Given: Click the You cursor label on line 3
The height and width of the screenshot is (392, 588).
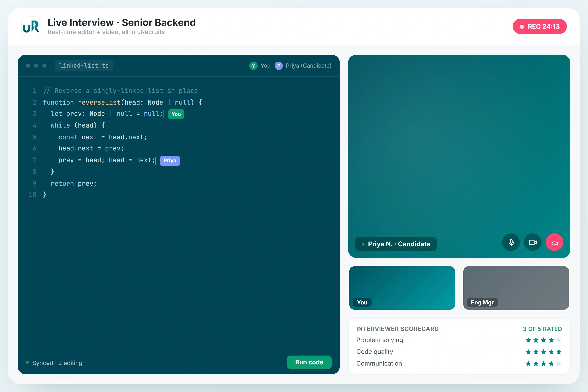Looking at the screenshot, I should tap(176, 114).
